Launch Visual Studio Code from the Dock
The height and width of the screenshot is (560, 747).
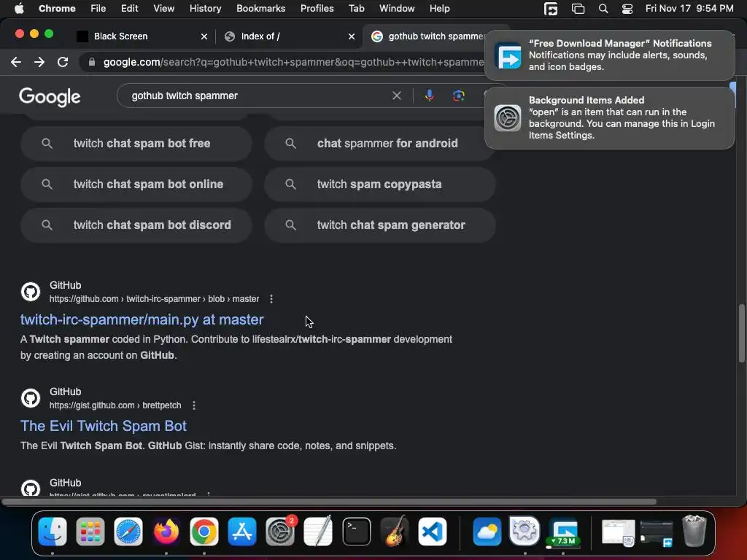tap(433, 532)
